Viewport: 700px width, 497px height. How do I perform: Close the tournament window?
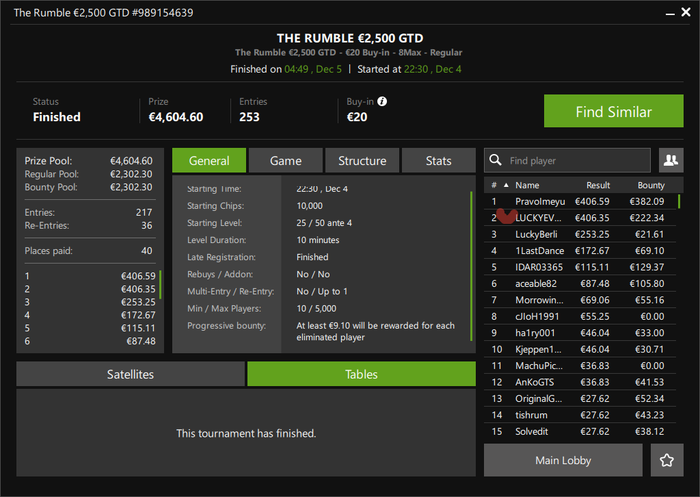click(x=686, y=12)
